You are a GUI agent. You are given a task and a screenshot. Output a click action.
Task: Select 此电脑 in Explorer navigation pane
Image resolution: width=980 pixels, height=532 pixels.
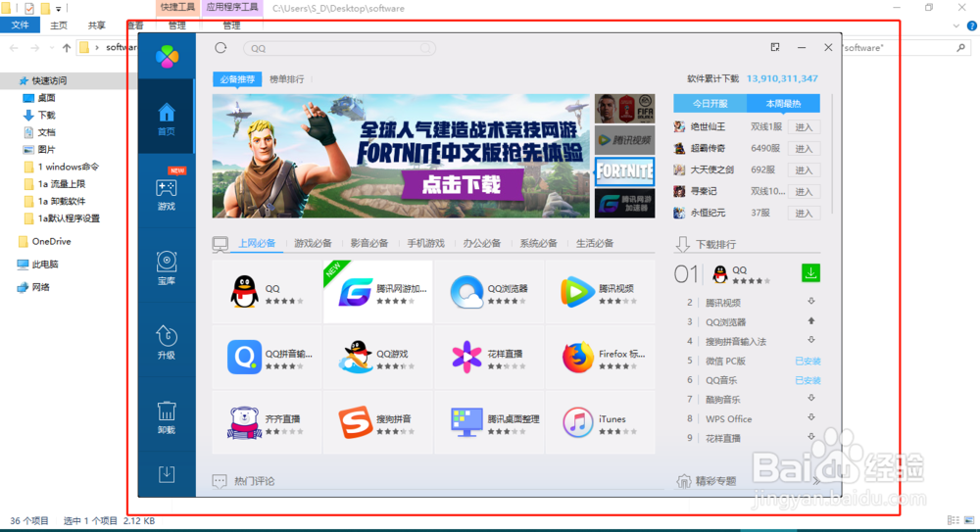[x=45, y=264]
